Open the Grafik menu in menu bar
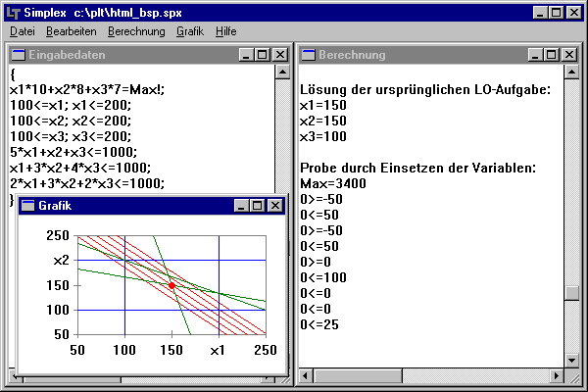The width and height of the screenshot is (588, 392). [190, 31]
